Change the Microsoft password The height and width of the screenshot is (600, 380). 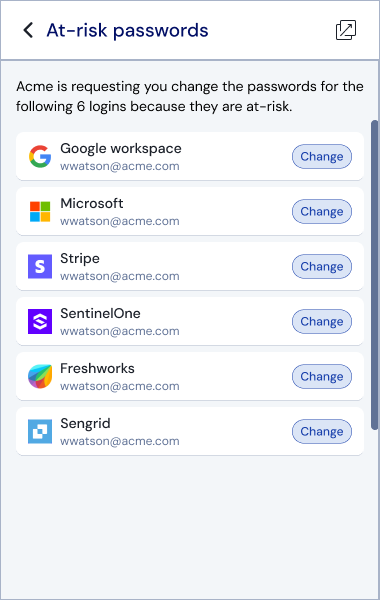point(322,212)
